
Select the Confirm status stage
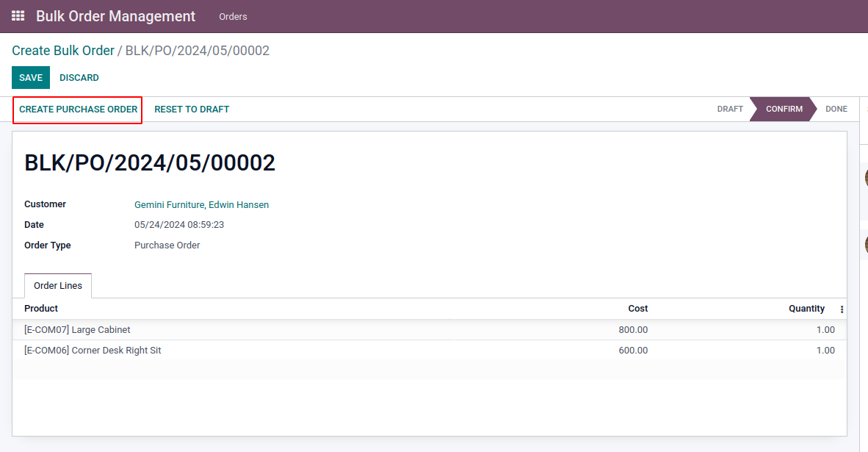[784, 109]
